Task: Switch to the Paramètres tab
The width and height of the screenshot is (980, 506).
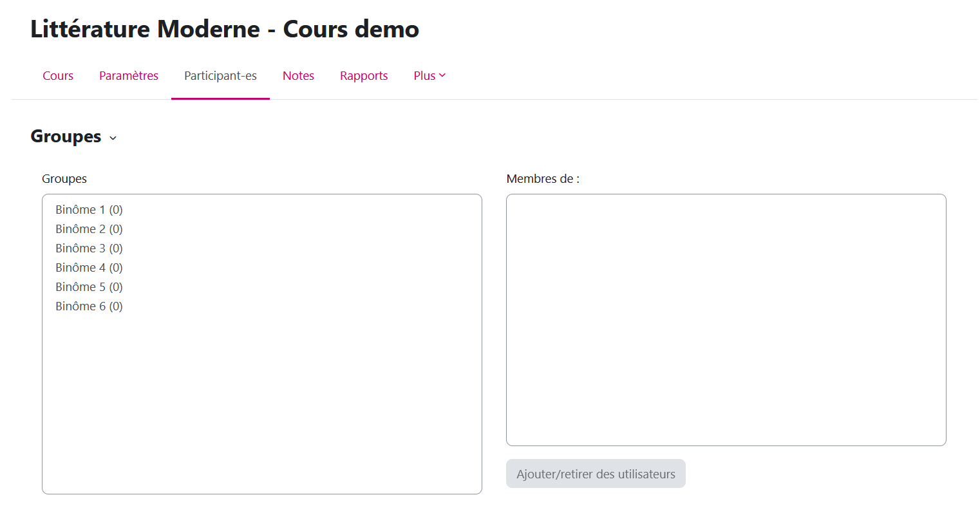Action: [129, 76]
